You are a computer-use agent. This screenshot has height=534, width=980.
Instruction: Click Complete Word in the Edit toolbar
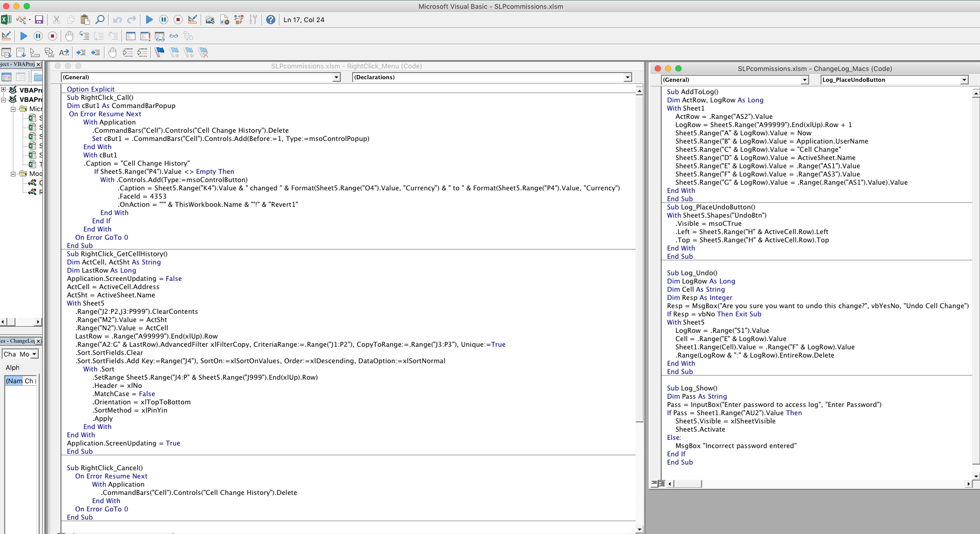(x=64, y=52)
